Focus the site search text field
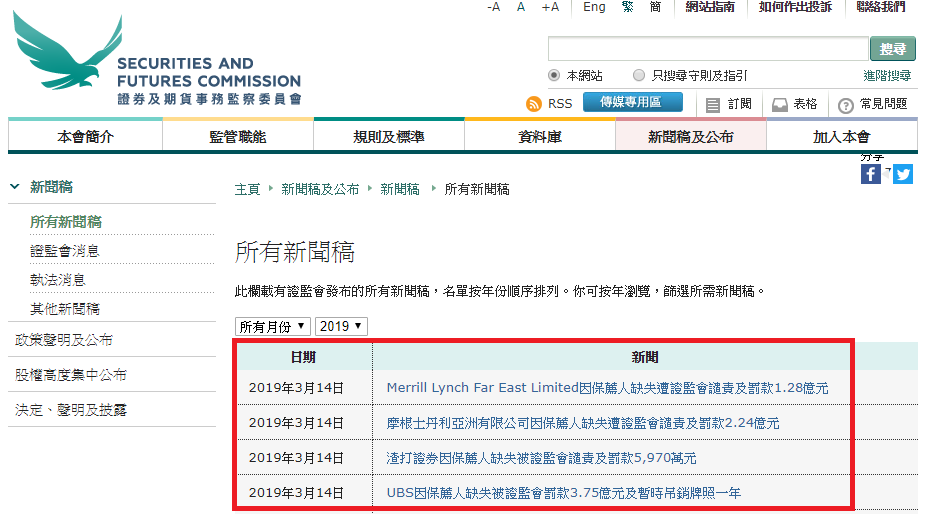Viewport: 933px width, 514px height. click(x=708, y=49)
